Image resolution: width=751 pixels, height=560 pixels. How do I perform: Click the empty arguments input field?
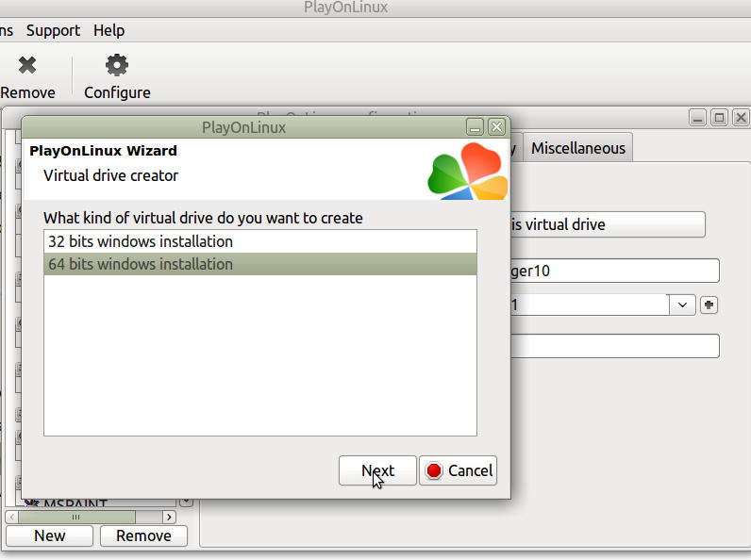(x=615, y=346)
